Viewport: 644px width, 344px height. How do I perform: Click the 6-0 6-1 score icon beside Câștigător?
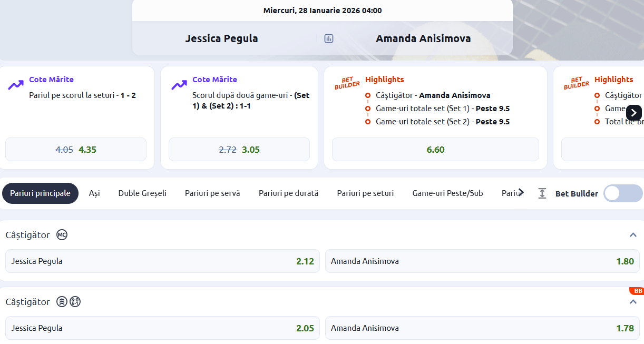click(x=75, y=302)
